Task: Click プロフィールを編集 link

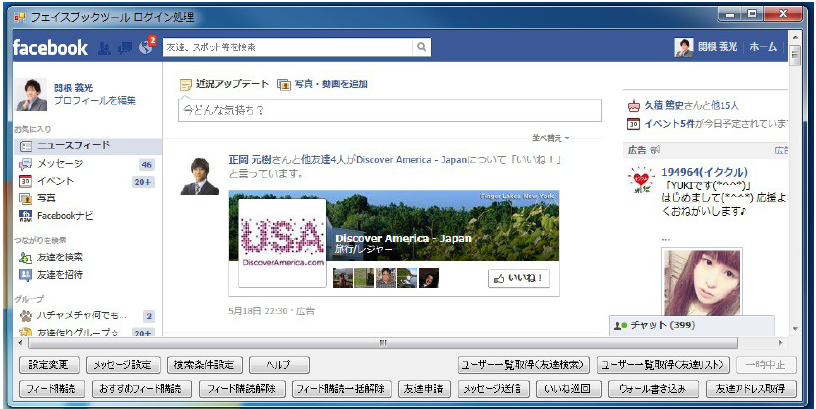Action: (95, 101)
